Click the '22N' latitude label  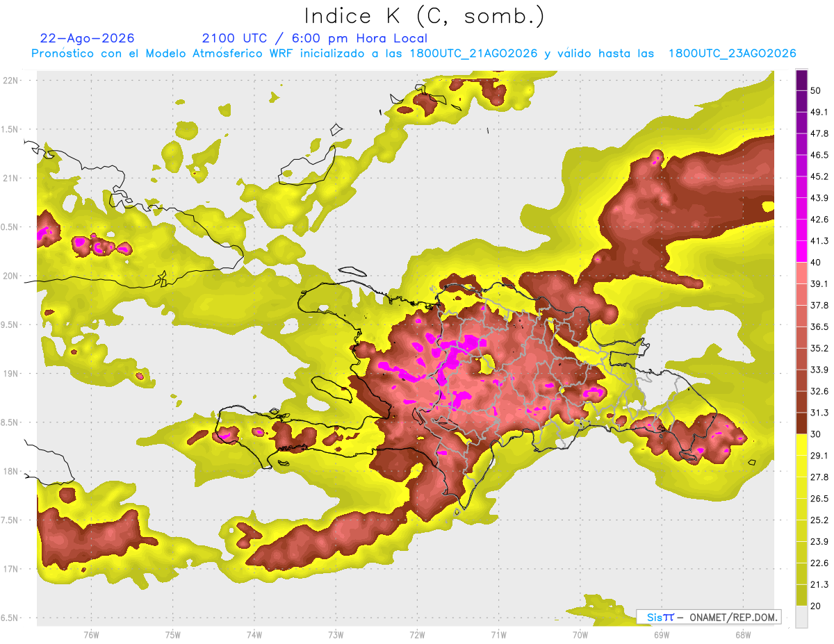tap(10, 80)
